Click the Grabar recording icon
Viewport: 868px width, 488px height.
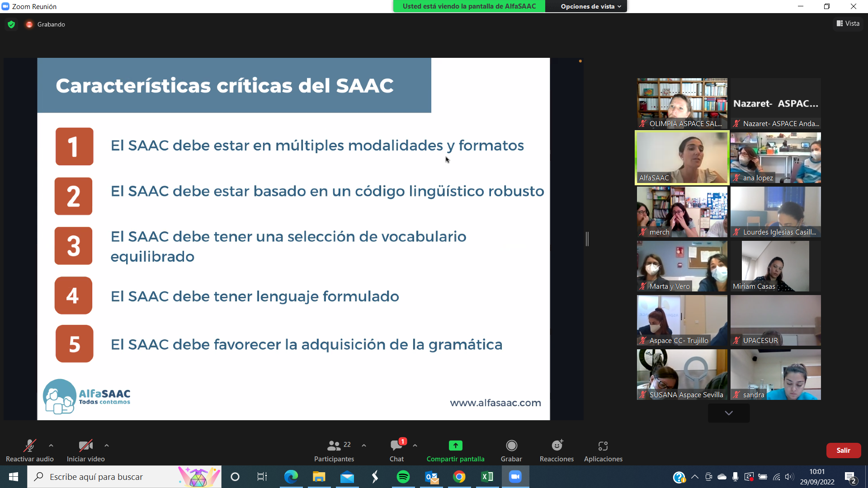pos(511,450)
